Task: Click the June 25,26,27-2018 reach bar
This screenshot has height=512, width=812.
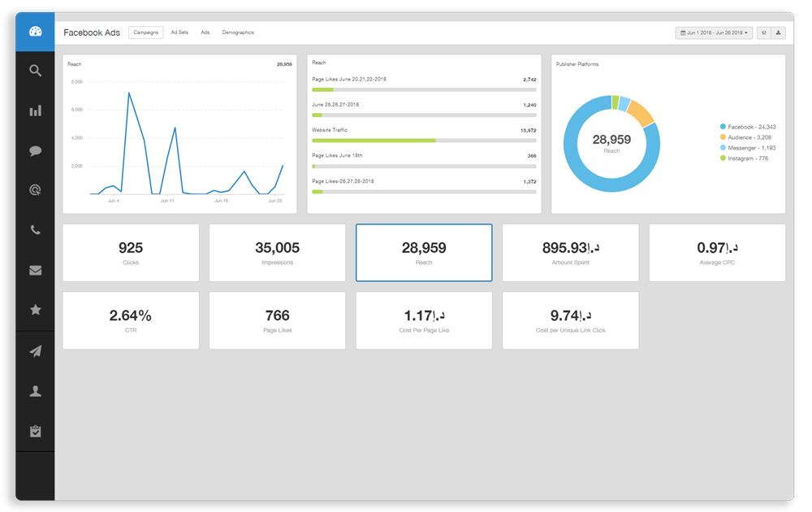Action: (424, 115)
